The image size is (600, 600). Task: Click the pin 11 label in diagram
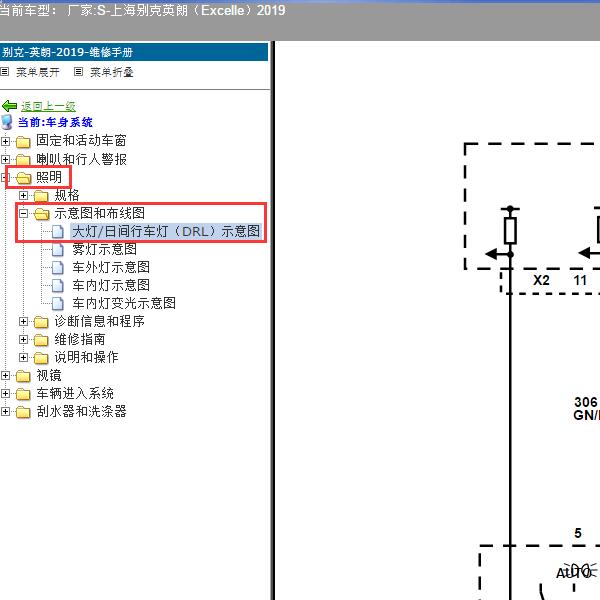coord(580,280)
